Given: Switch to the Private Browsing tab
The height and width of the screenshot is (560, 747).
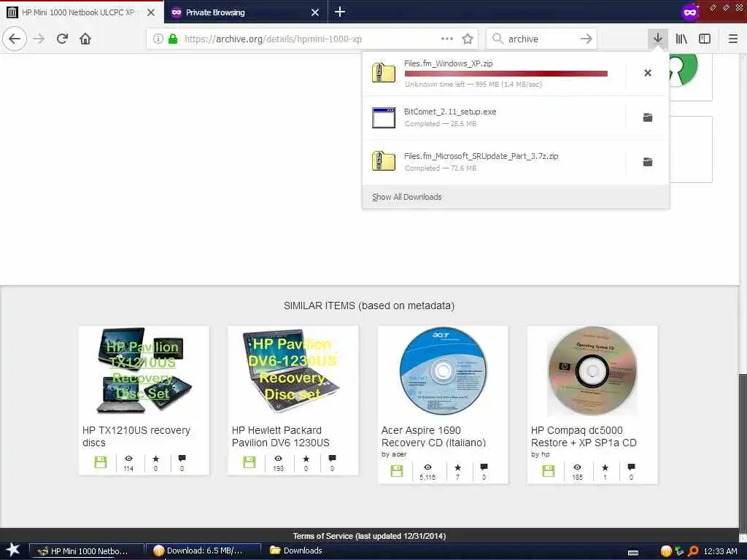Looking at the screenshot, I should (x=245, y=12).
